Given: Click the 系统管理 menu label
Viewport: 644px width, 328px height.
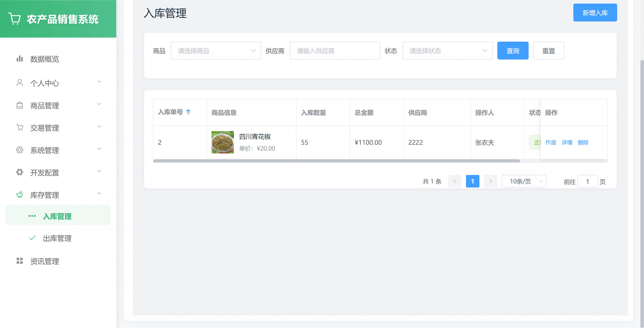Looking at the screenshot, I should (x=44, y=150).
